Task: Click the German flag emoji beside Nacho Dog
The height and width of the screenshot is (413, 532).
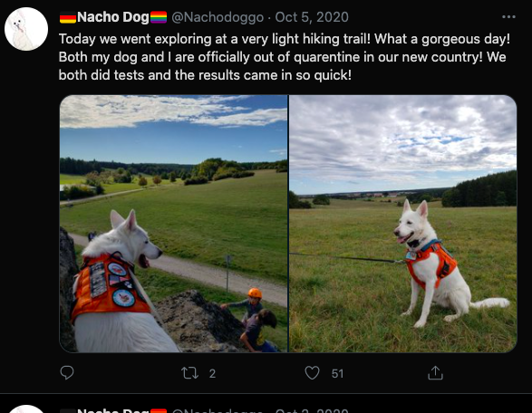Action: [68, 17]
